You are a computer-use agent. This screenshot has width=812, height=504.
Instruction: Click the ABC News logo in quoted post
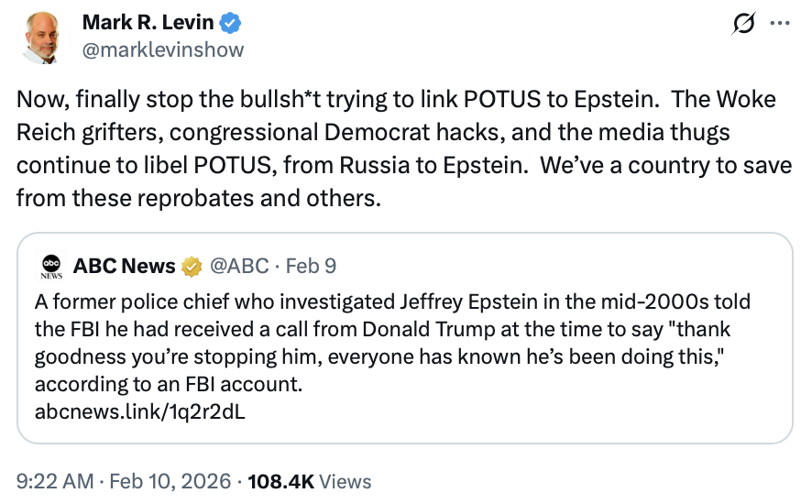[51, 266]
